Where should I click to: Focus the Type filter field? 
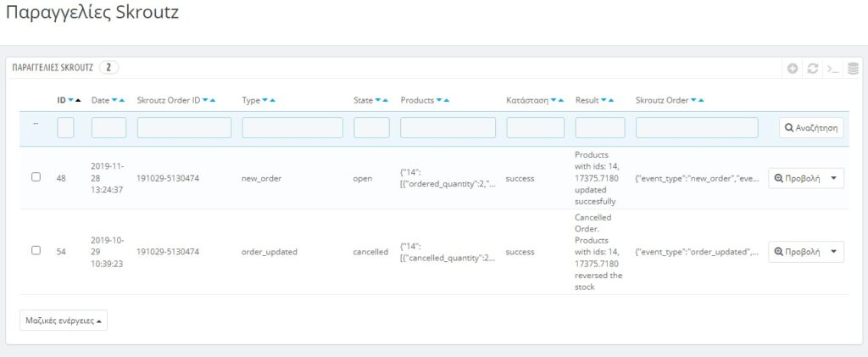coord(292,128)
